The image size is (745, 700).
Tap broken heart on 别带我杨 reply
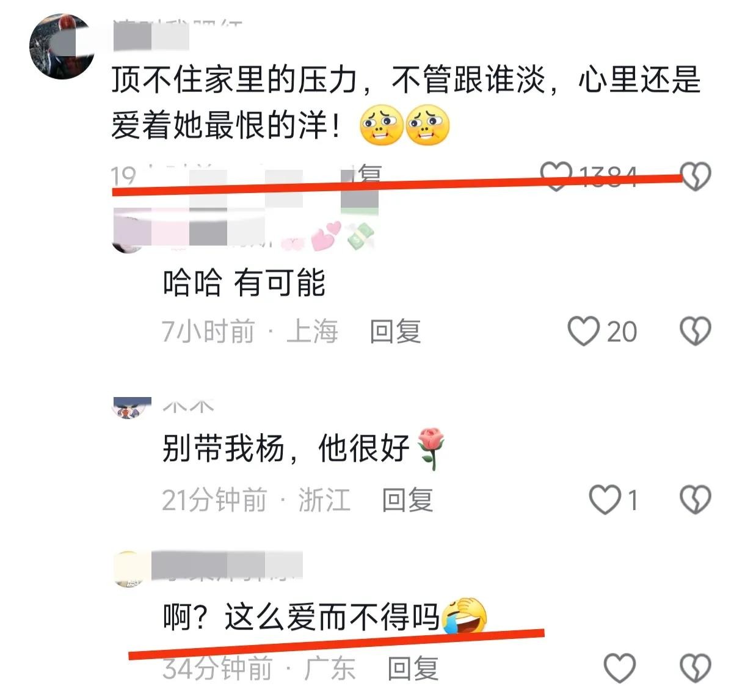click(x=696, y=500)
